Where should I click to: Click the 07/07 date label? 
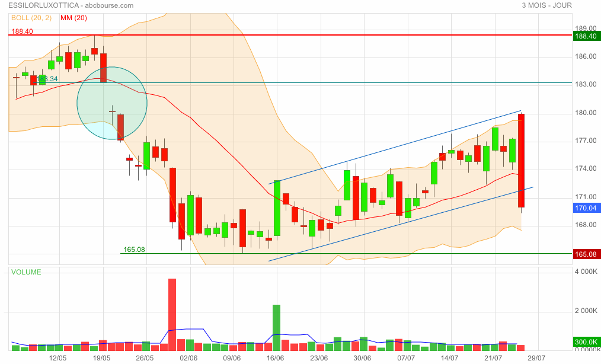[406, 358]
